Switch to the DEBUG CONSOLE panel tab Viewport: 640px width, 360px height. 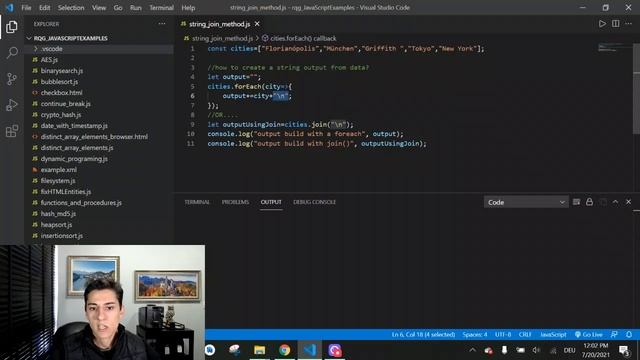click(314, 202)
